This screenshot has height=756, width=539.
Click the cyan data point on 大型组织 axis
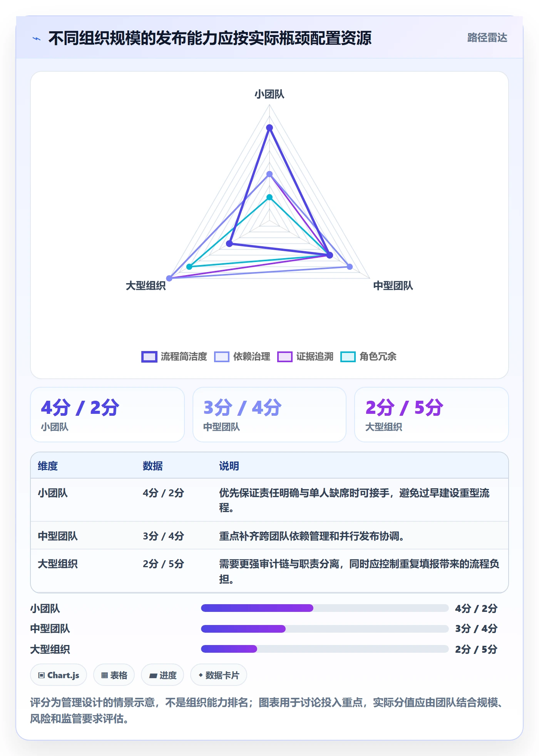[189, 267]
